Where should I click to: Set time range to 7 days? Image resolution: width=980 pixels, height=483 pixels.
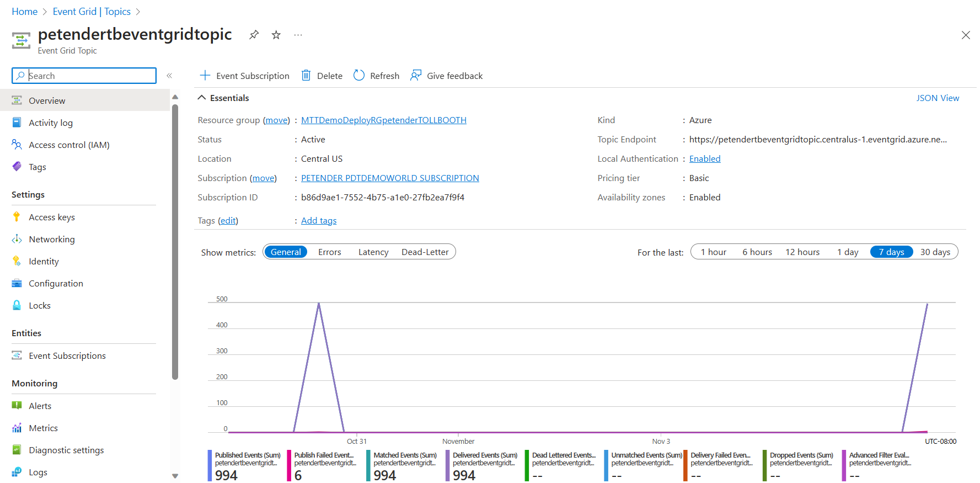coord(892,252)
